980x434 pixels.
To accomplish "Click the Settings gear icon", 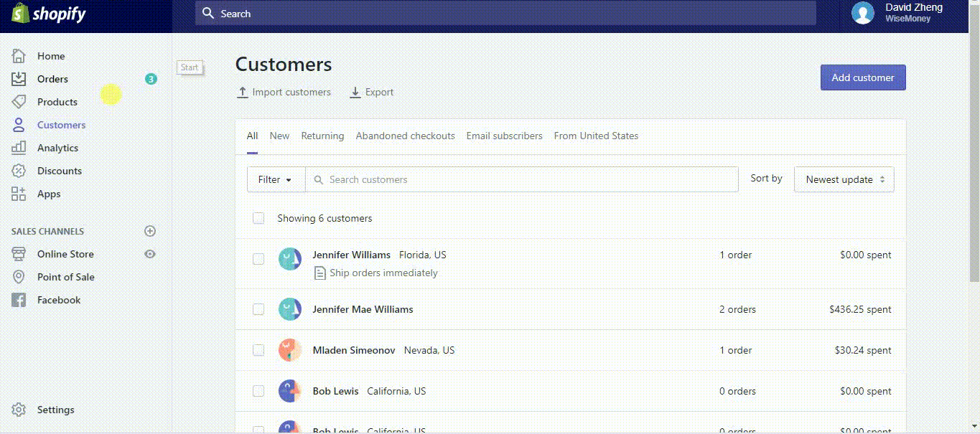I will coord(19,410).
